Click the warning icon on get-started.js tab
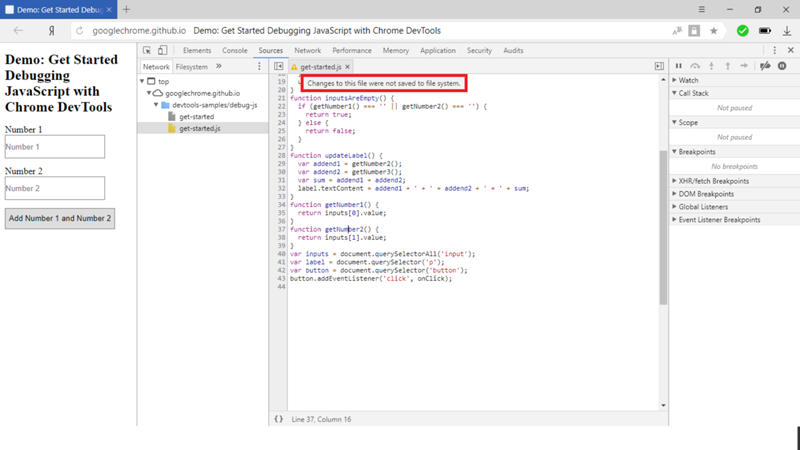The image size is (800, 450). [x=294, y=67]
